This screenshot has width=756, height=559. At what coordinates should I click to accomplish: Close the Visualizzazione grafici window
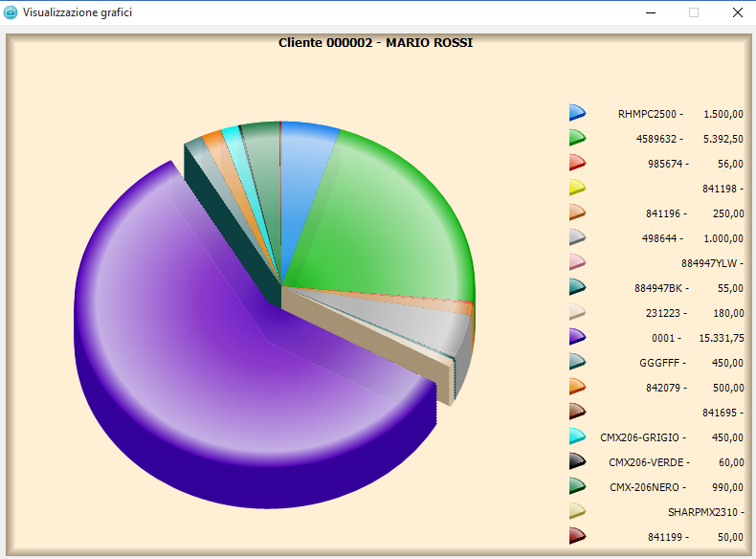pyautogui.click(x=737, y=12)
